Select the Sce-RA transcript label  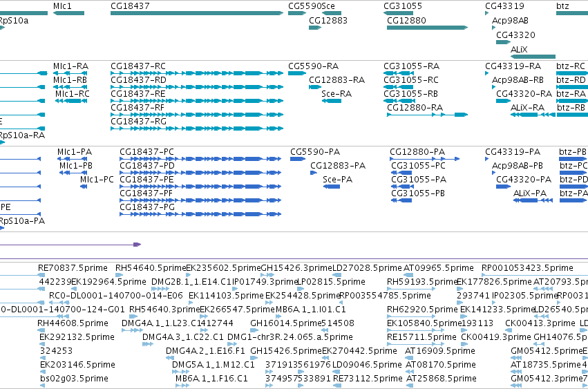click(x=336, y=94)
